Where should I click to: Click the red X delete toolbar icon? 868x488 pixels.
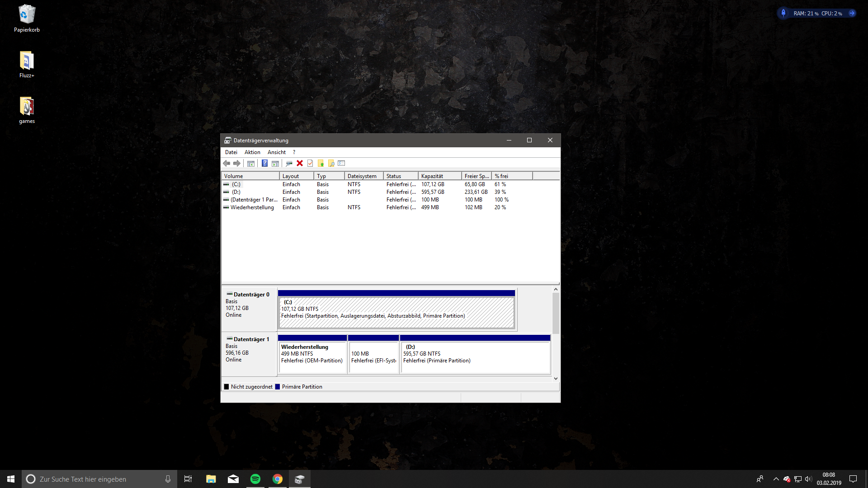300,164
